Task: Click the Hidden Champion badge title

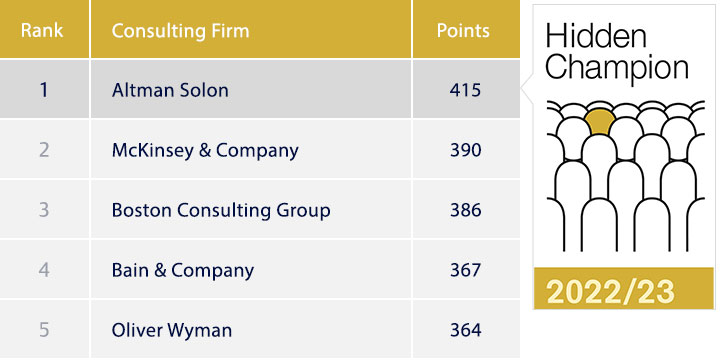Action: click(x=617, y=52)
